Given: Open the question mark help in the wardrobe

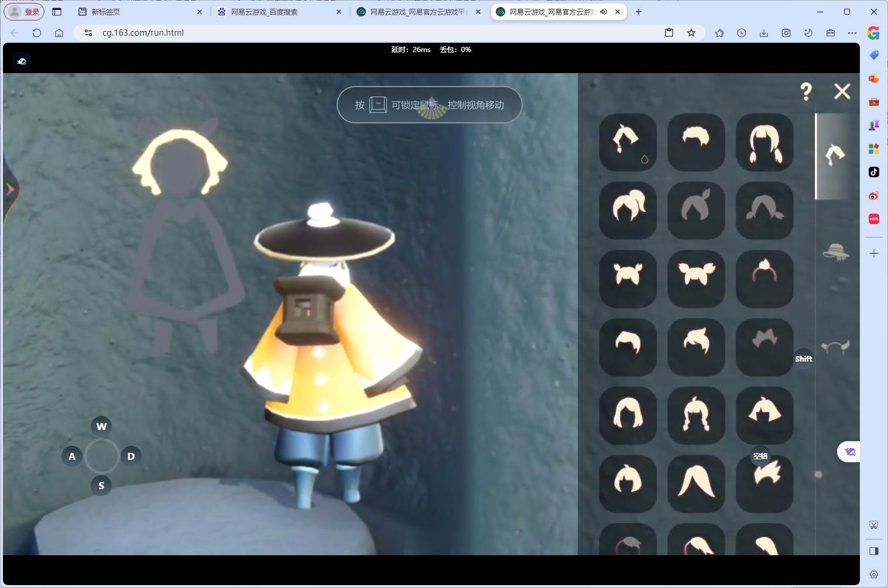Looking at the screenshot, I should click(806, 91).
